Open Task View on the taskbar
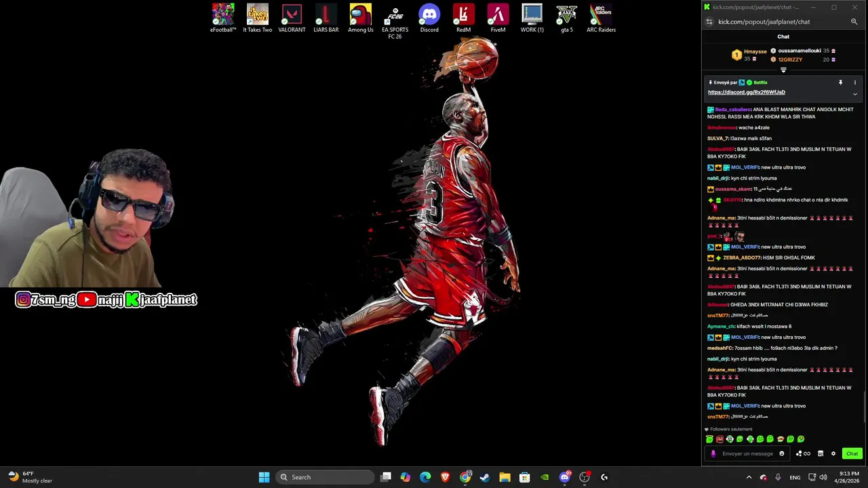This screenshot has width=868, height=488. 386,477
